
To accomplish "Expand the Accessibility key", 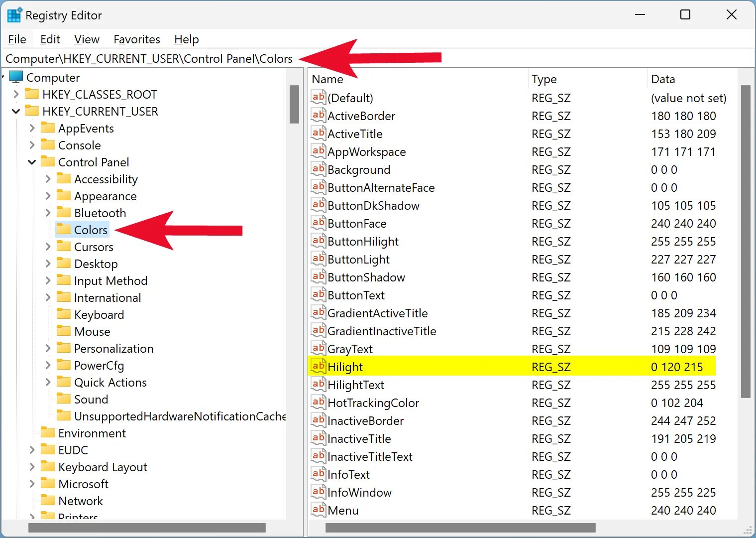I will click(48, 179).
